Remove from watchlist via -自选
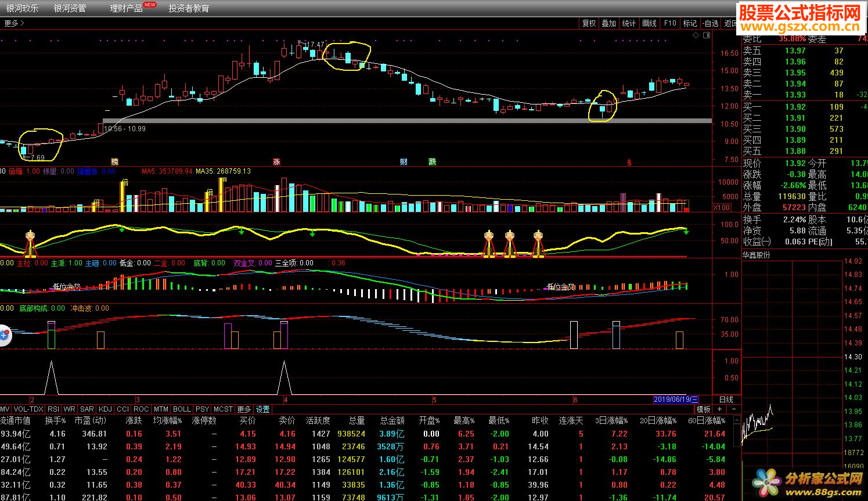The height and width of the screenshot is (501, 868). [x=711, y=23]
